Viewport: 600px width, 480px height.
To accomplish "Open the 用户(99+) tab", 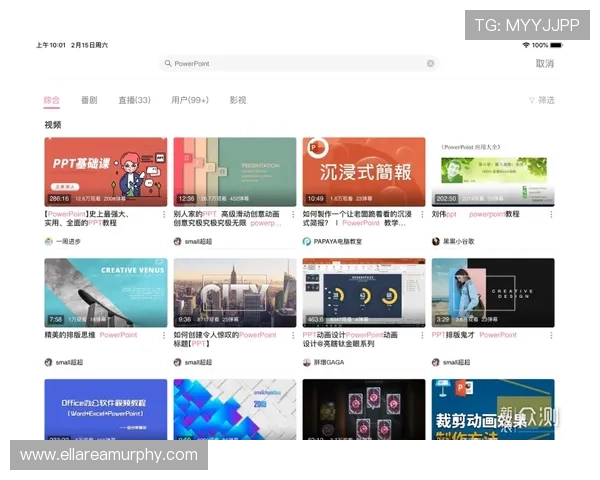I will click(190, 100).
